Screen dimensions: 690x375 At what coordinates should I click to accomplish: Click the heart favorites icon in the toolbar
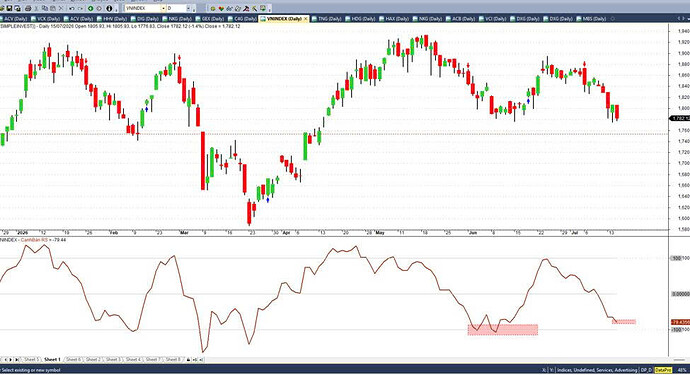[x=221, y=8]
